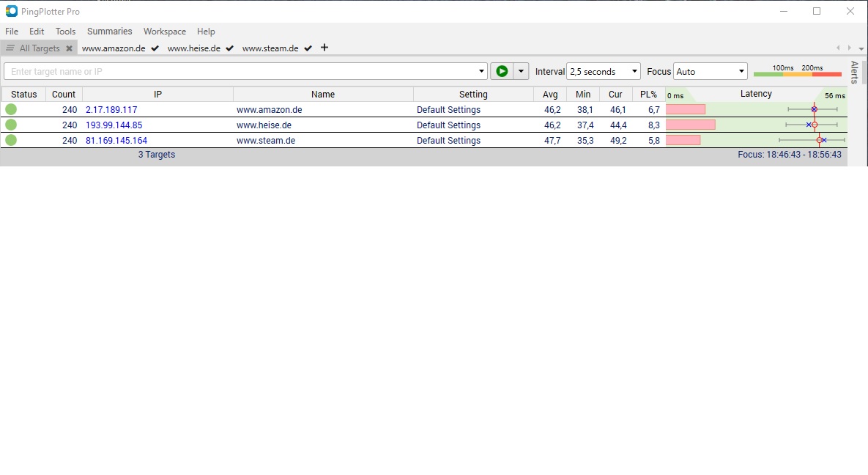Open the Summaries menu
This screenshot has width=868, height=475.
[x=110, y=32]
